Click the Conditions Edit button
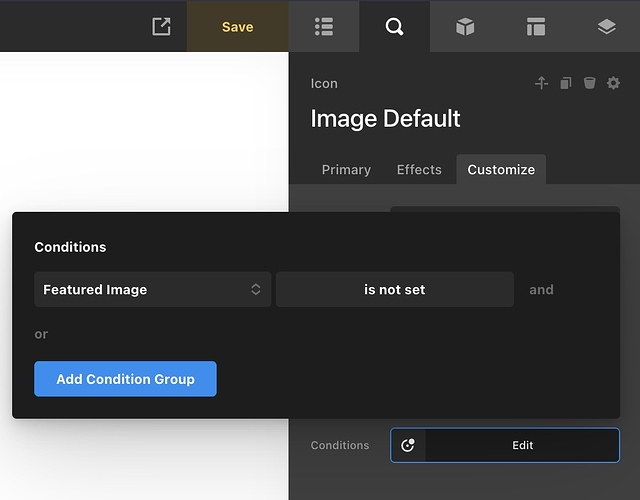The image size is (640, 500). click(522, 445)
